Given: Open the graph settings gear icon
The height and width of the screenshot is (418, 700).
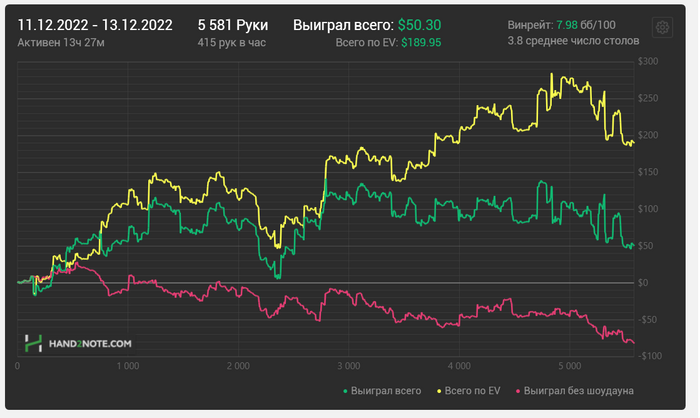Looking at the screenshot, I should [662, 28].
